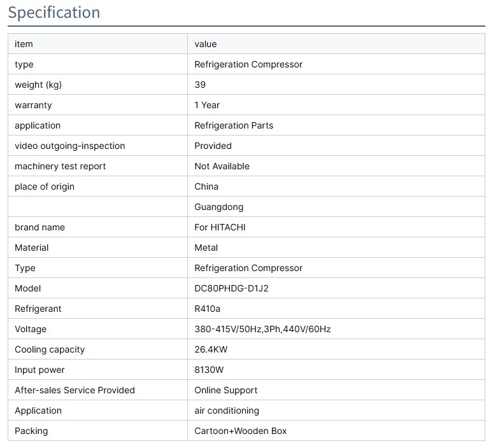
Task: Click the R410a refrigerant value
Action: (x=208, y=309)
